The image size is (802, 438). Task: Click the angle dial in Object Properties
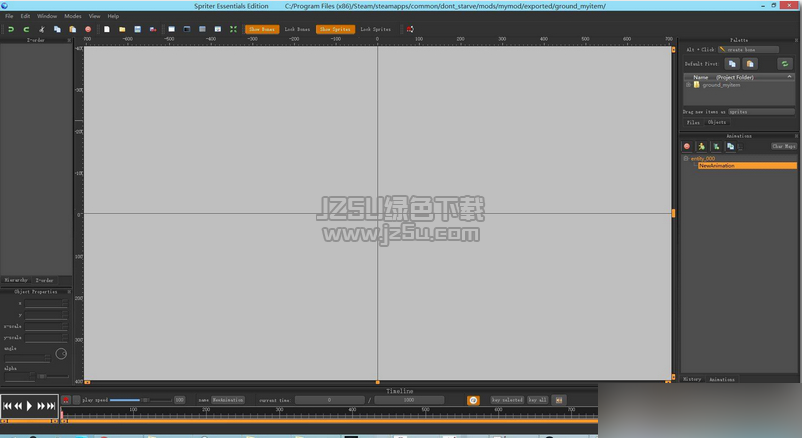click(x=61, y=354)
